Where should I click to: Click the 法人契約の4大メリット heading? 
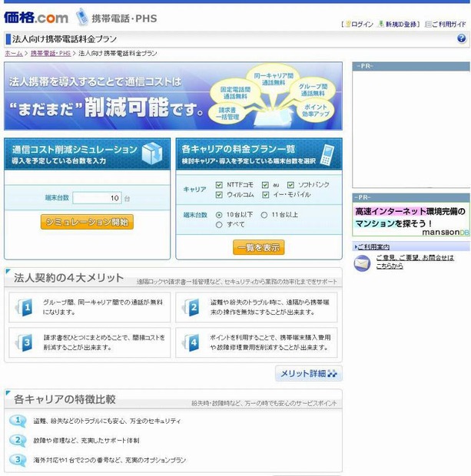[68, 278]
